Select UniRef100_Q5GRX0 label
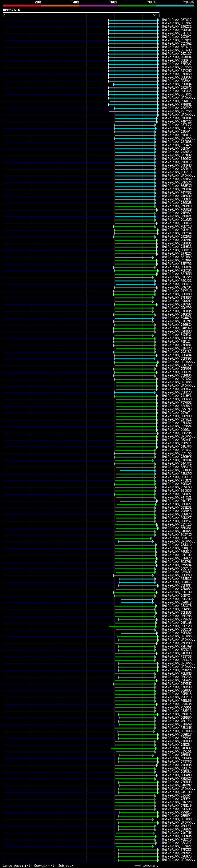 tap(177, 206)
